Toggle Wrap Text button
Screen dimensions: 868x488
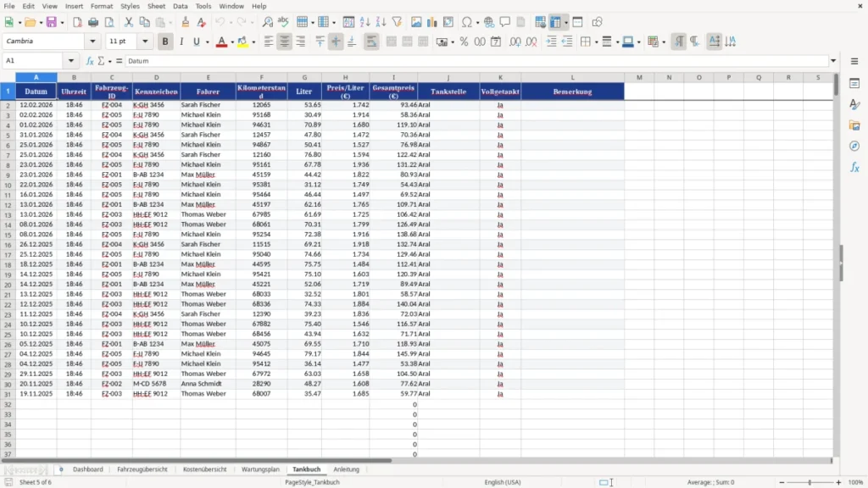pyautogui.click(x=371, y=42)
